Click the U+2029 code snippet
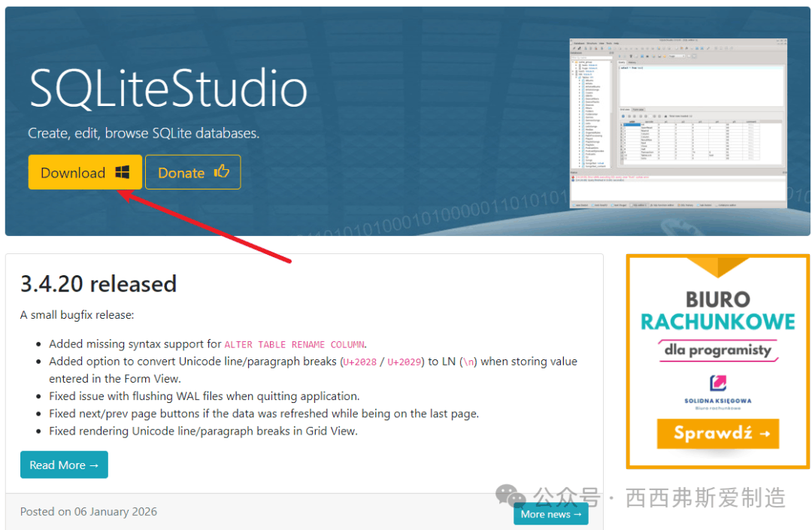The height and width of the screenshot is (530, 812). click(x=404, y=362)
